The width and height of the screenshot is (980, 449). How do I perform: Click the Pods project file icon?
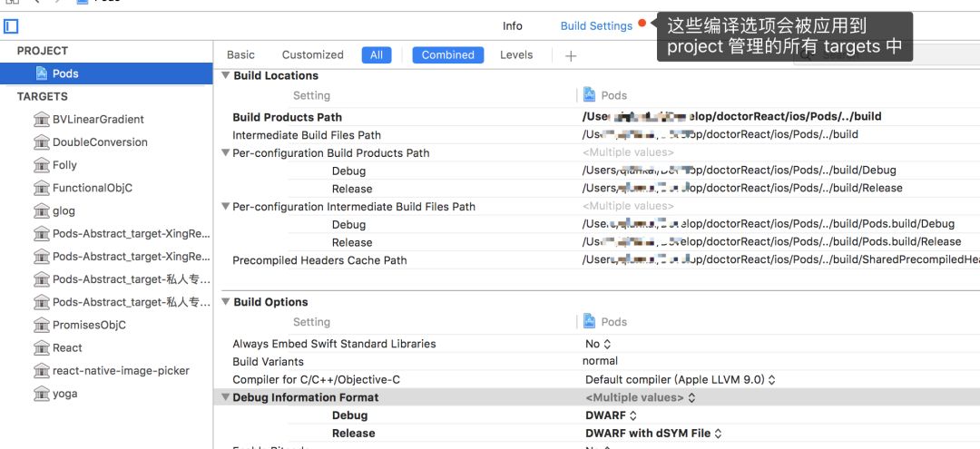tap(42, 73)
